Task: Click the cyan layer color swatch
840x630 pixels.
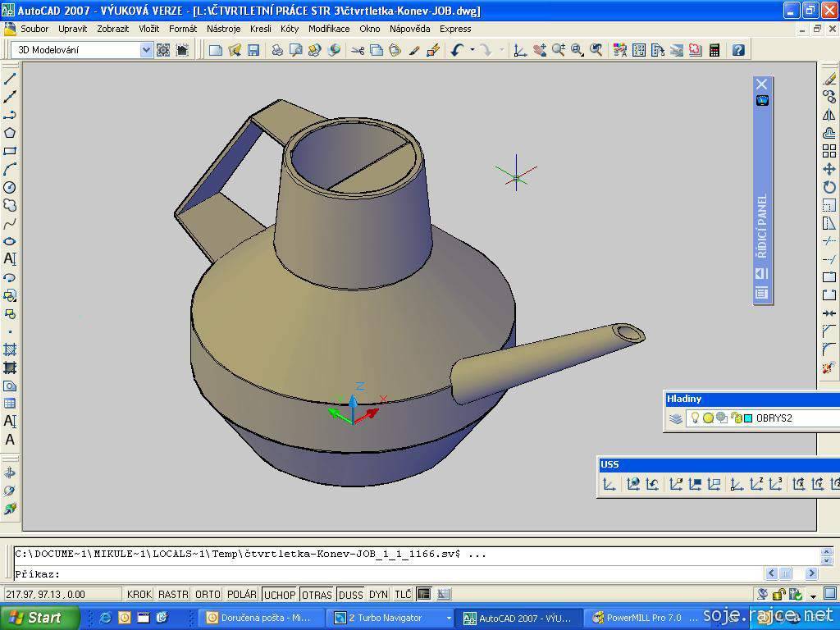Action: pos(748,418)
